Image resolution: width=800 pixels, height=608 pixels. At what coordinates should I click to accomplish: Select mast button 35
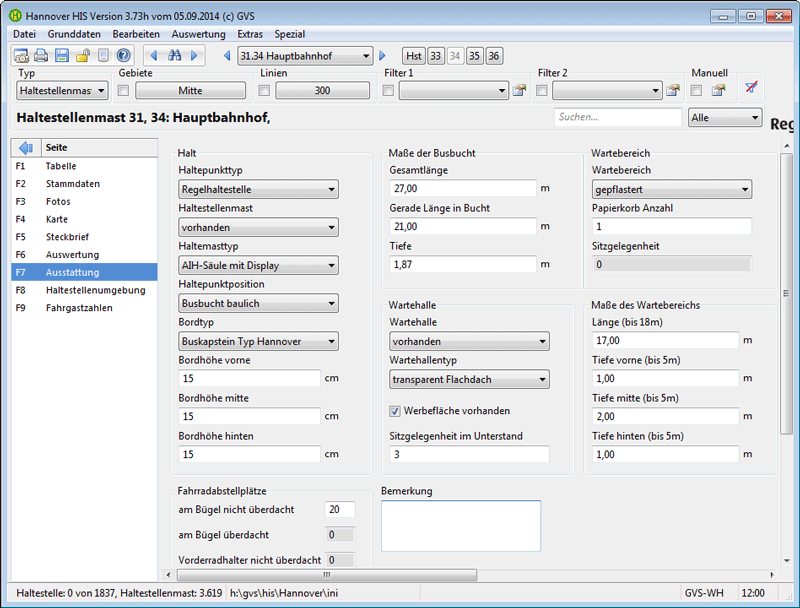(474, 56)
